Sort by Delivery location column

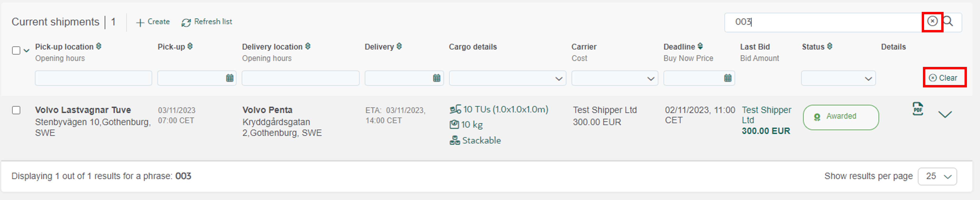308,46
